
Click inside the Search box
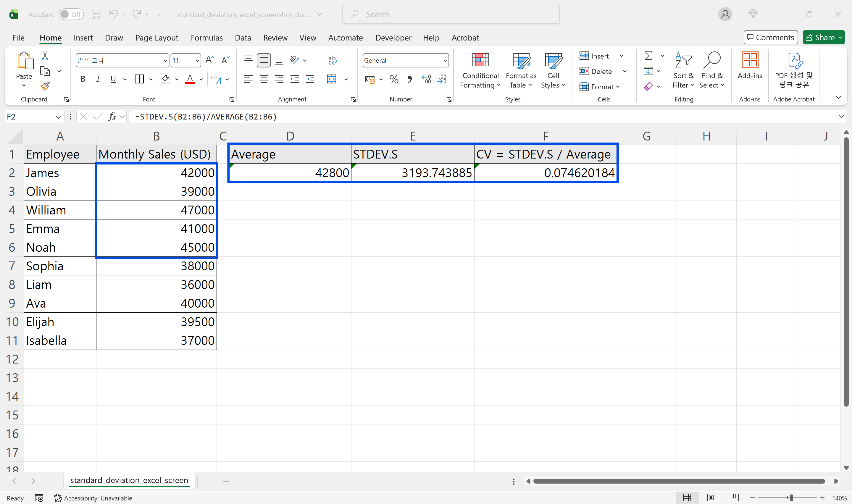pyautogui.click(x=450, y=14)
